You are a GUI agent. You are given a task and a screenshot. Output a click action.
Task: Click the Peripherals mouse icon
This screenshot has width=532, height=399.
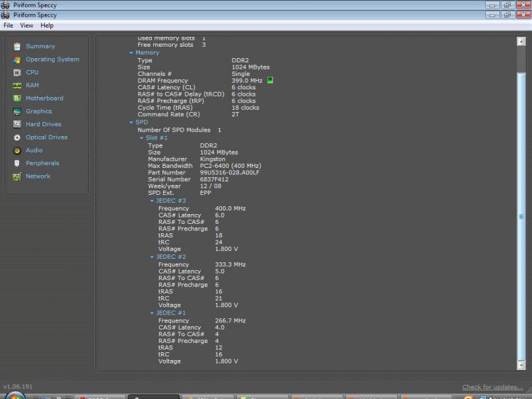(x=17, y=164)
